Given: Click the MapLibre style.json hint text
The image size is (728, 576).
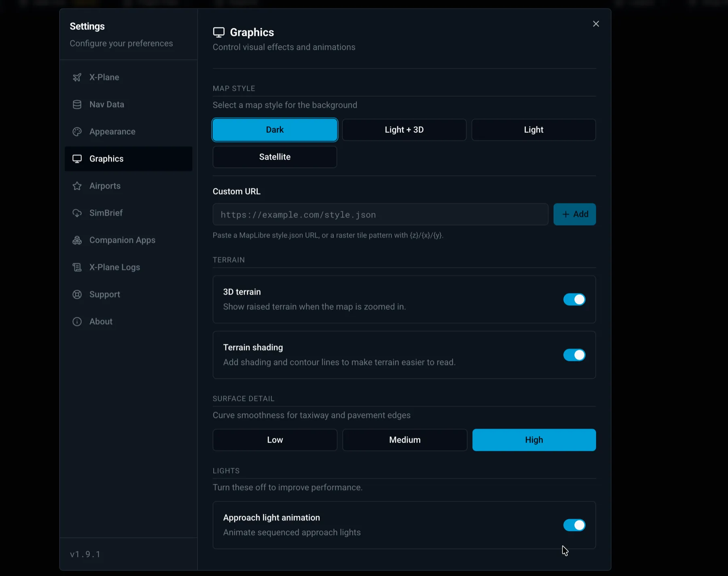Looking at the screenshot, I should pos(328,235).
